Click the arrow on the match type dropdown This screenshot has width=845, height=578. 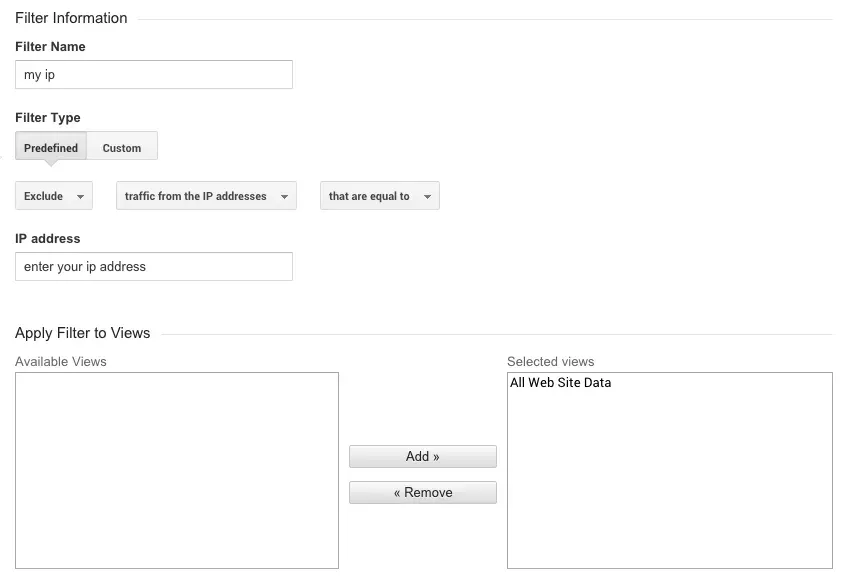426,195
